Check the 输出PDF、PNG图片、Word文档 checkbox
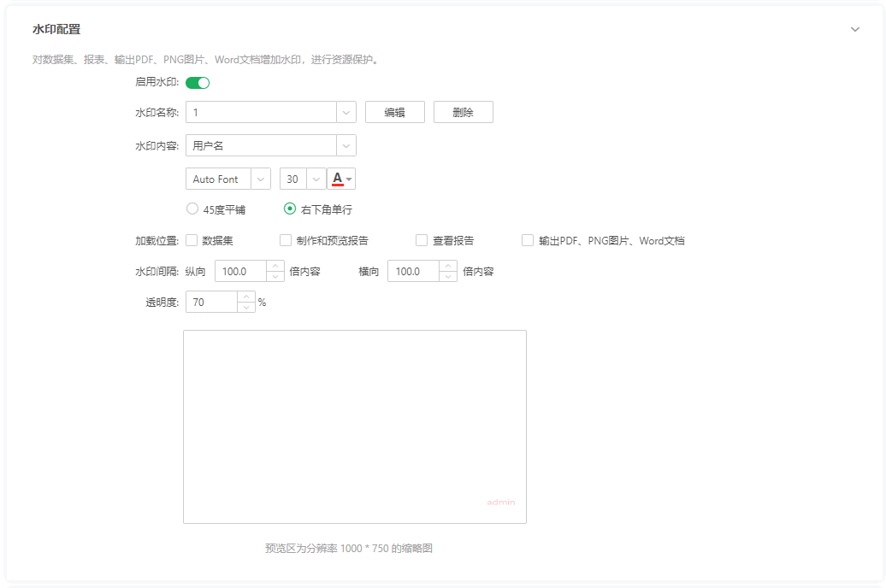 (528, 241)
